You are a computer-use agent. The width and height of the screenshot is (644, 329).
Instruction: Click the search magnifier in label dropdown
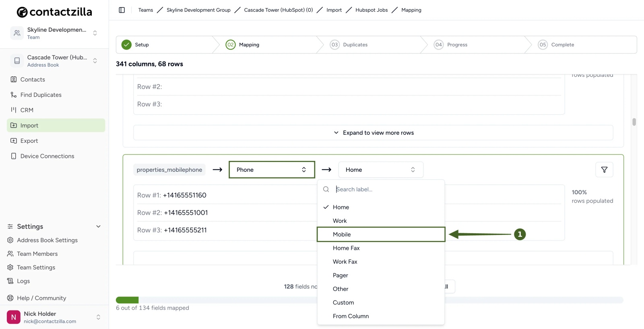tap(326, 189)
